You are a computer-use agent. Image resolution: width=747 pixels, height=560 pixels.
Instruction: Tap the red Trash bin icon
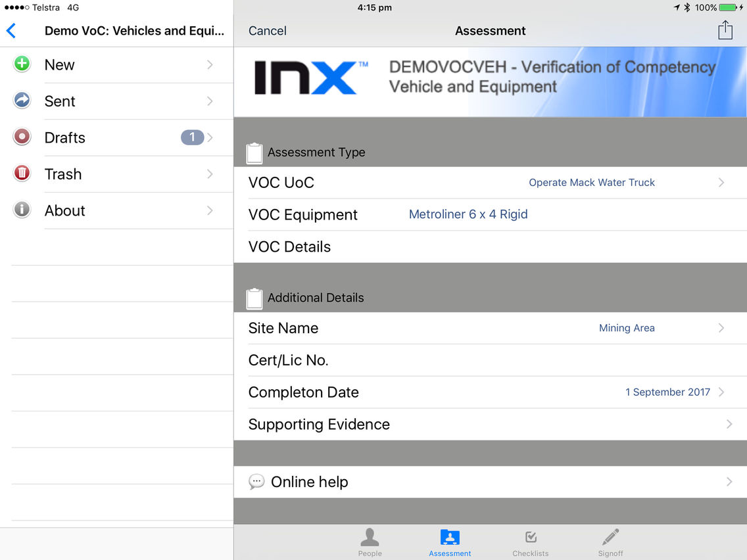pos(22,173)
